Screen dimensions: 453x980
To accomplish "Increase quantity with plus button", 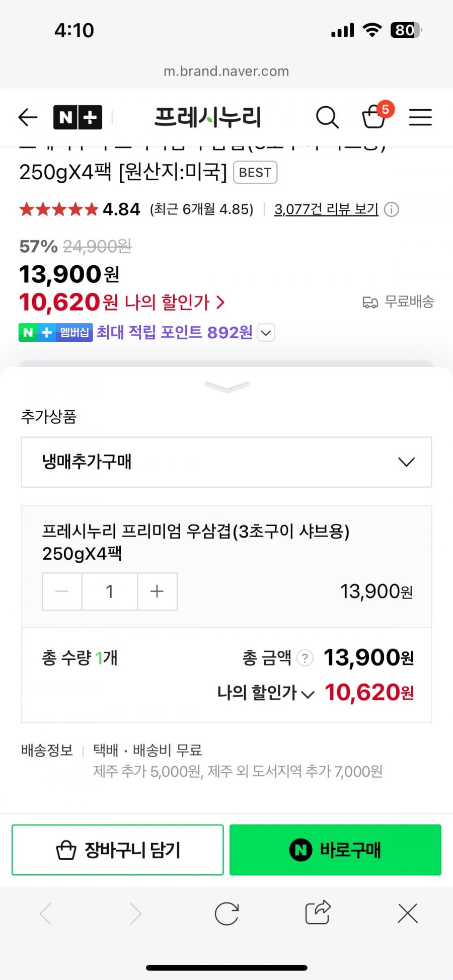I will tap(157, 591).
